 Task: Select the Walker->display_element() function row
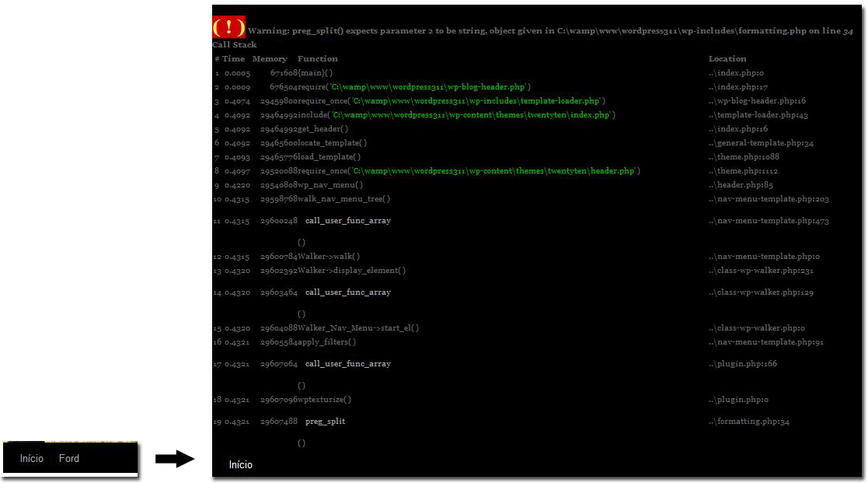tap(351, 271)
